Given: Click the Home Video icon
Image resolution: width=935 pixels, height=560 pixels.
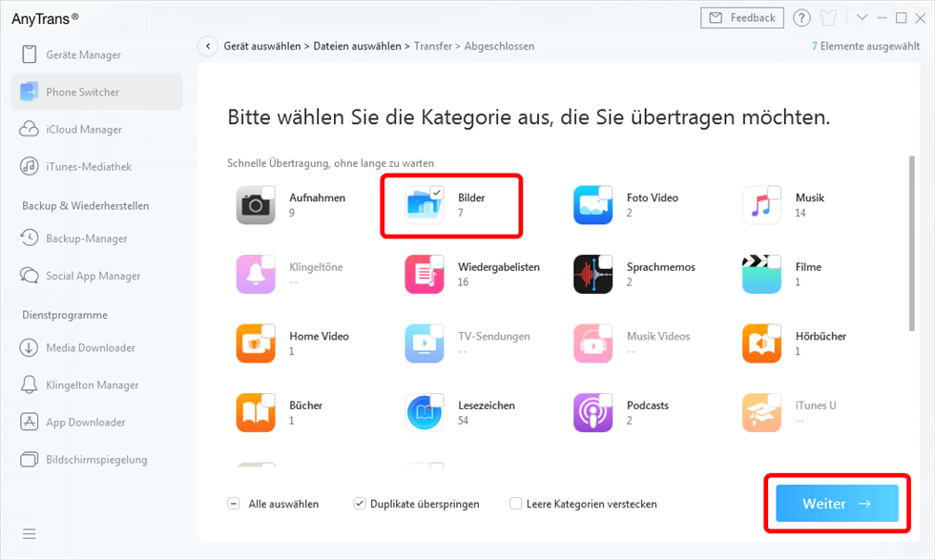Looking at the screenshot, I should tap(256, 343).
